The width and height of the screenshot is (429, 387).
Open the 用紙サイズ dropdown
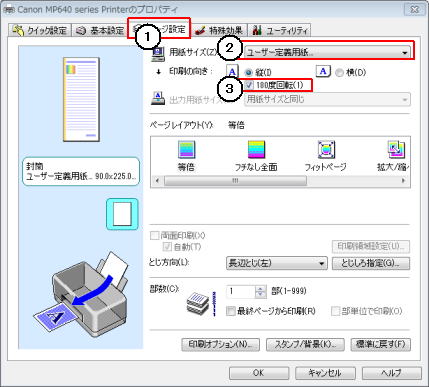pos(327,52)
